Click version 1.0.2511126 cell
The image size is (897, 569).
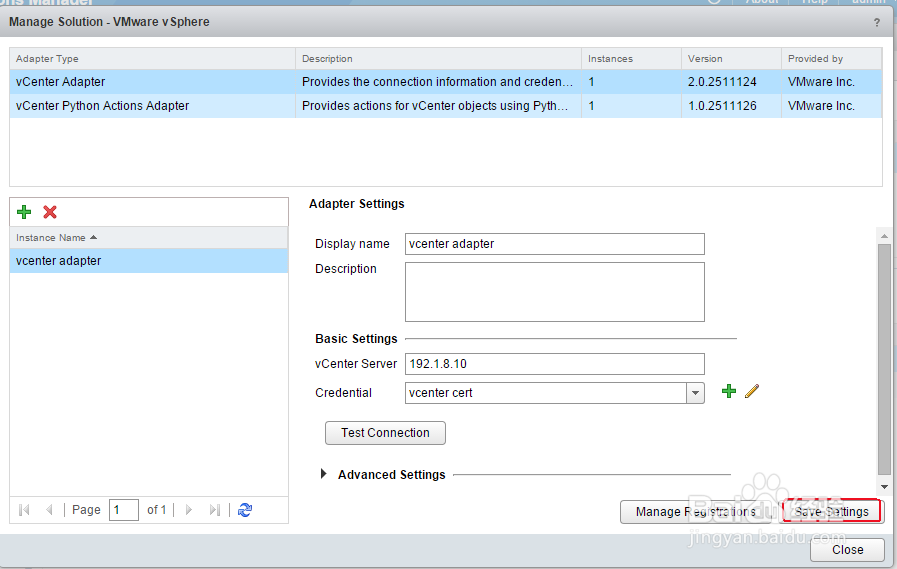pos(731,106)
